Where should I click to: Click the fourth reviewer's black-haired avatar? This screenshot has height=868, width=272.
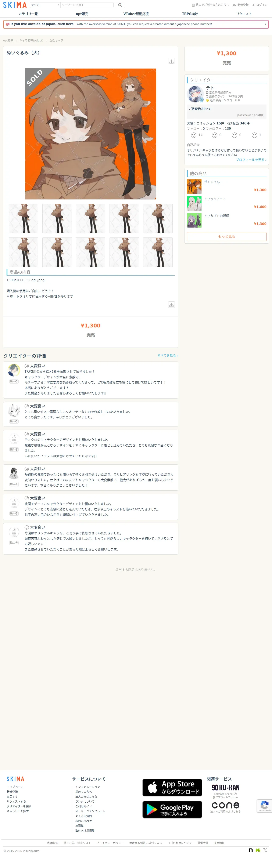[x=14, y=473]
